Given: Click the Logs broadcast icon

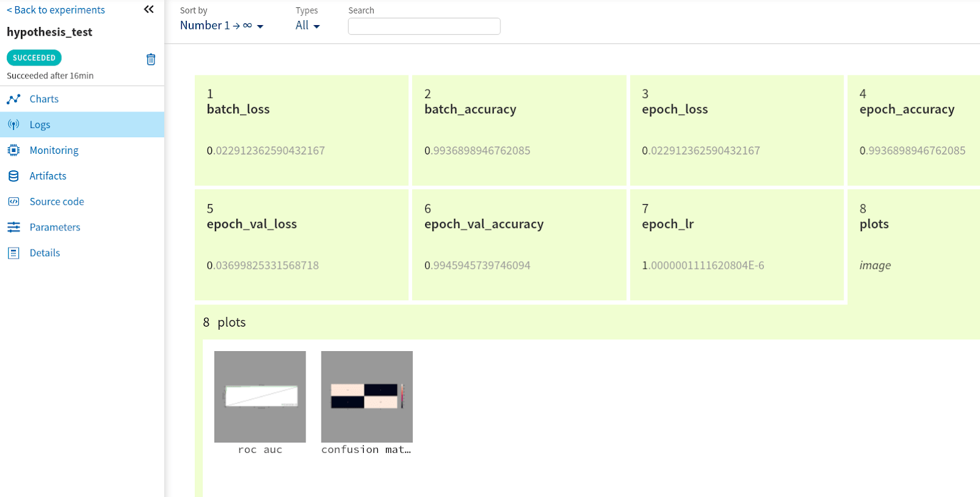Looking at the screenshot, I should [x=13, y=125].
